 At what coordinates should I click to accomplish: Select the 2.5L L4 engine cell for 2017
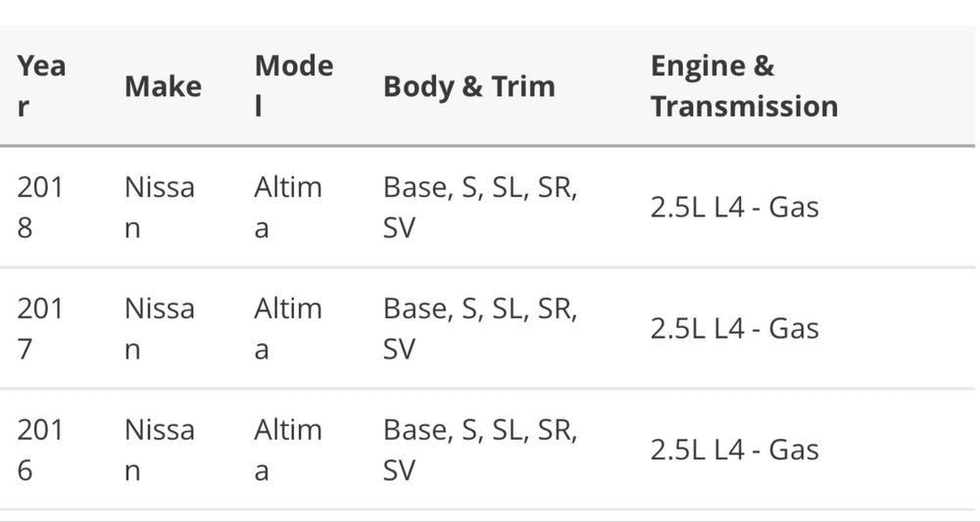(x=734, y=328)
